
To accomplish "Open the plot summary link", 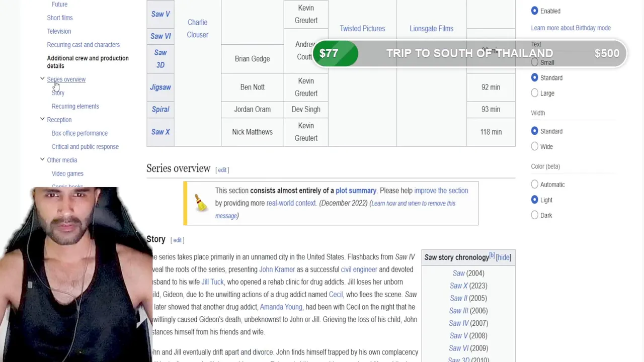I will click(356, 191).
